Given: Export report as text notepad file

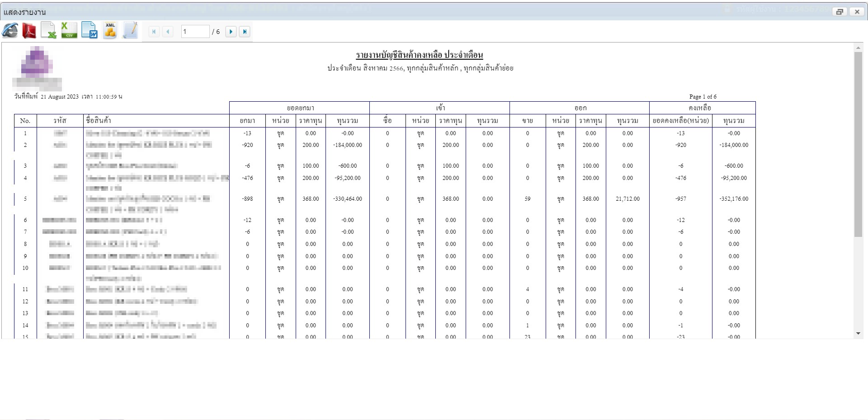Looking at the screenshot, I should 130,31.
